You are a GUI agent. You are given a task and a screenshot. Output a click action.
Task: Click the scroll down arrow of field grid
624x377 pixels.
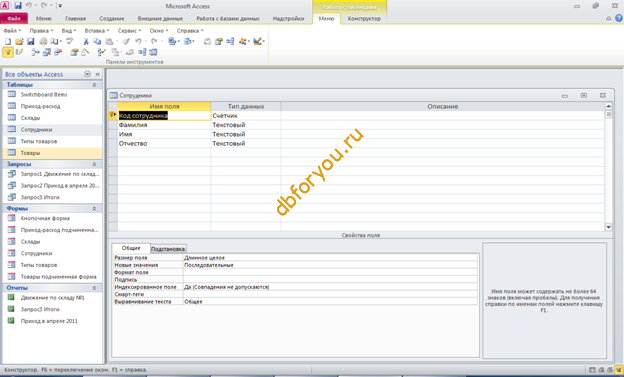(x=608, y=227)
